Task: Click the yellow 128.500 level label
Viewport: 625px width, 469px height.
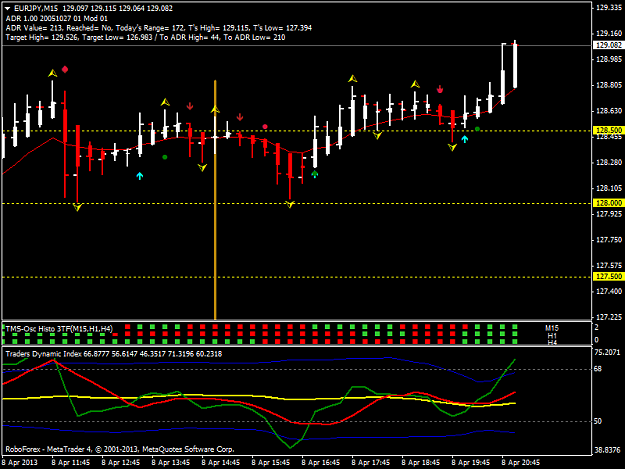Action: 608,130
